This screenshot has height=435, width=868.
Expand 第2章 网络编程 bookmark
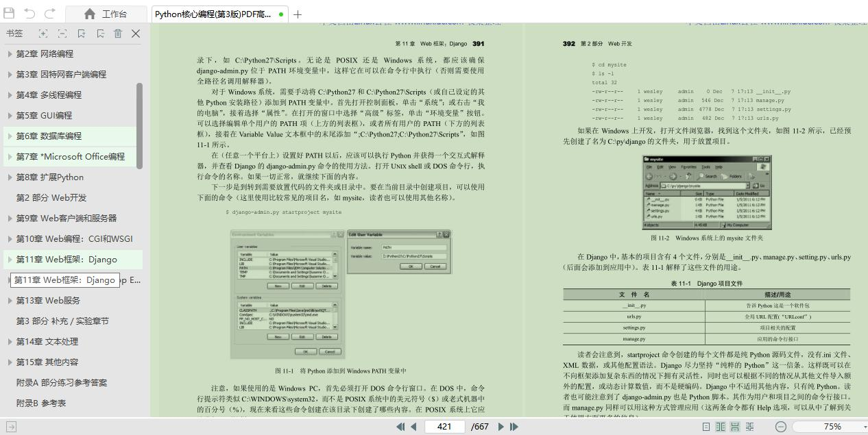click(x=10, y=53)
